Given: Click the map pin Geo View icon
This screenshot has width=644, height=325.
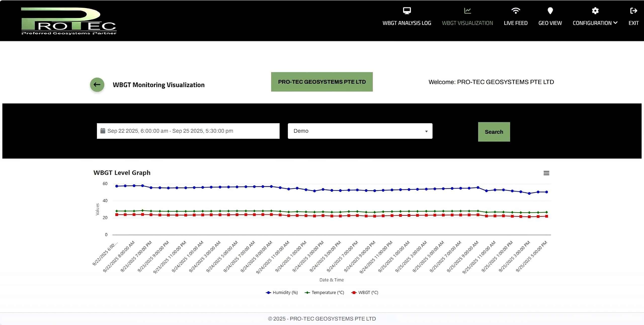Looking at the screenshot, I should pos(550,11).
